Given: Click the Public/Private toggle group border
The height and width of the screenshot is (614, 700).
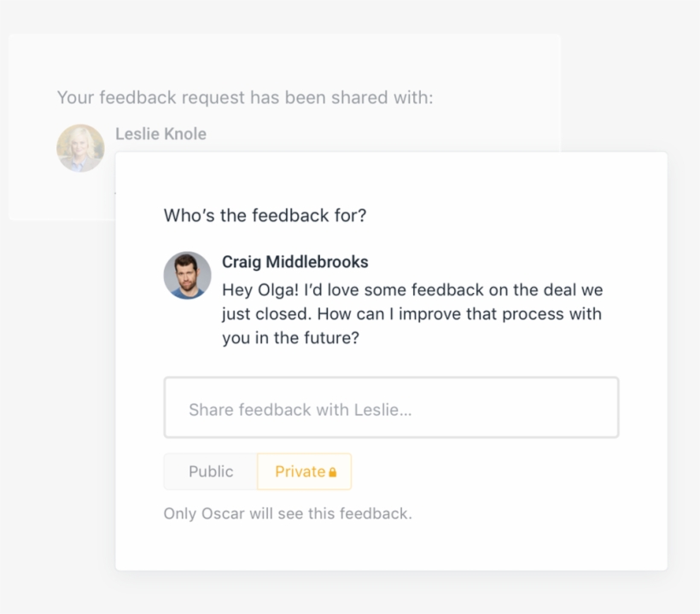Looking at the screenshot, I should pos(257,471).
